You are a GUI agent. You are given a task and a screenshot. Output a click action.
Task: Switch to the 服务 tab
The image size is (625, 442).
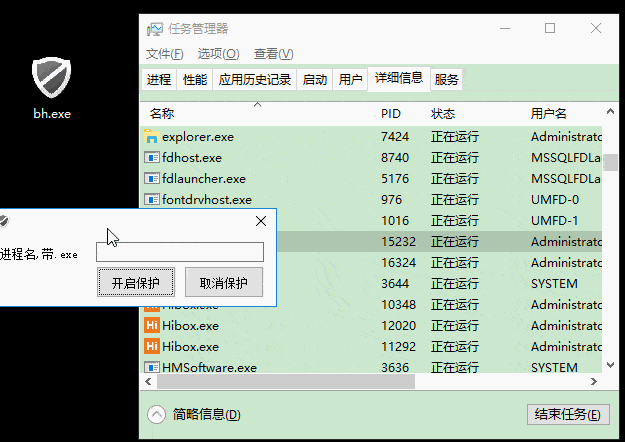[x=447, y=79]
